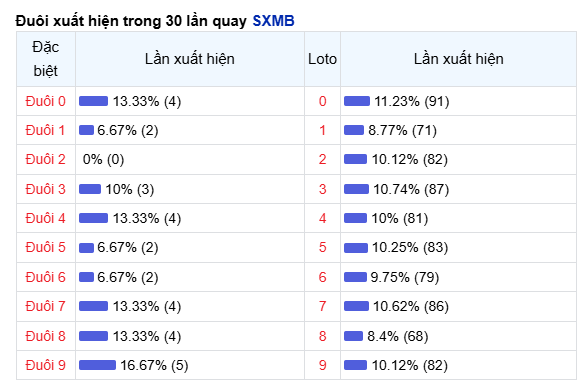Click the 9.75% (79) value
The image size is (587, 385).
(x=404, y=277)
